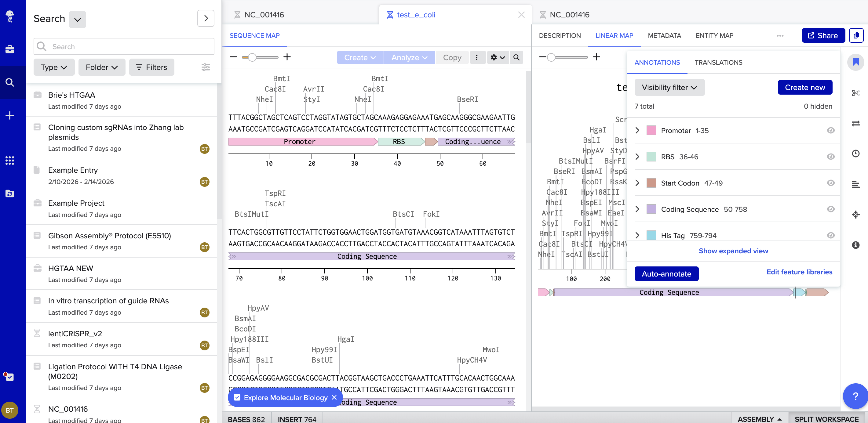Click the sequence map zoom slider handle
The width and height of the screenshot is (868, 423).
coord(252,57)
